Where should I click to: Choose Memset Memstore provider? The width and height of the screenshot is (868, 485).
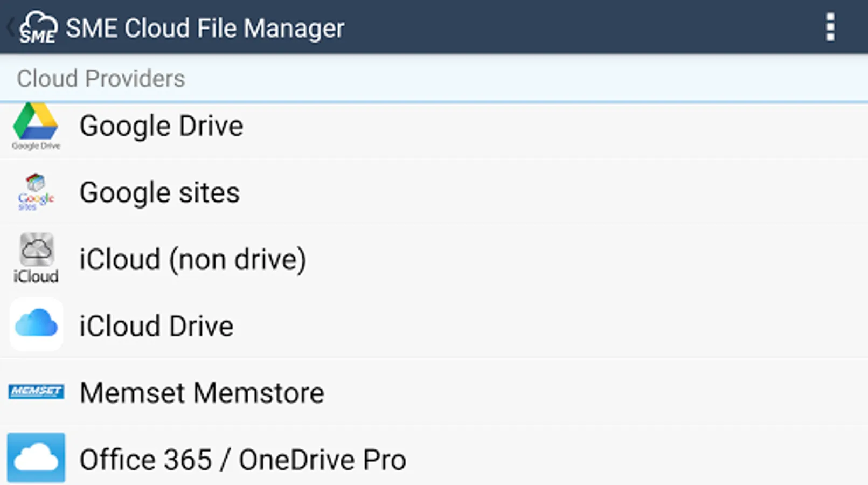tap(202, 393)
